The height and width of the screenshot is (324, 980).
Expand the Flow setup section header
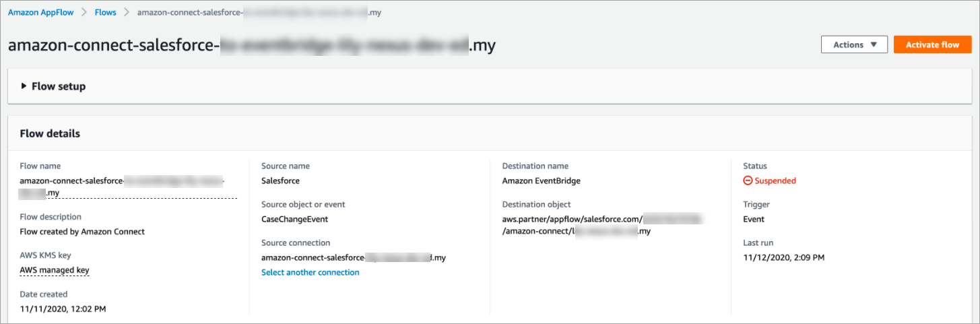[x=59, y=86]
